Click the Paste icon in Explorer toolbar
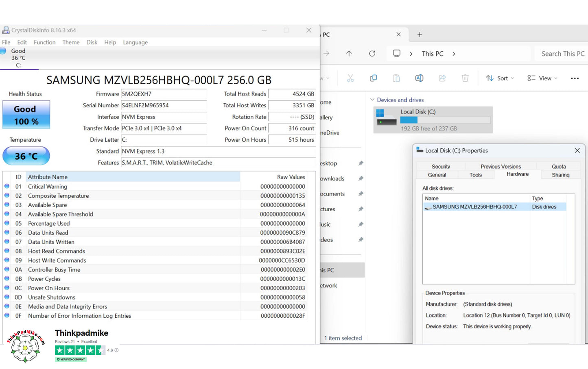Image resolution: width=588 pixels, height=369 pixels. point(396,78)
